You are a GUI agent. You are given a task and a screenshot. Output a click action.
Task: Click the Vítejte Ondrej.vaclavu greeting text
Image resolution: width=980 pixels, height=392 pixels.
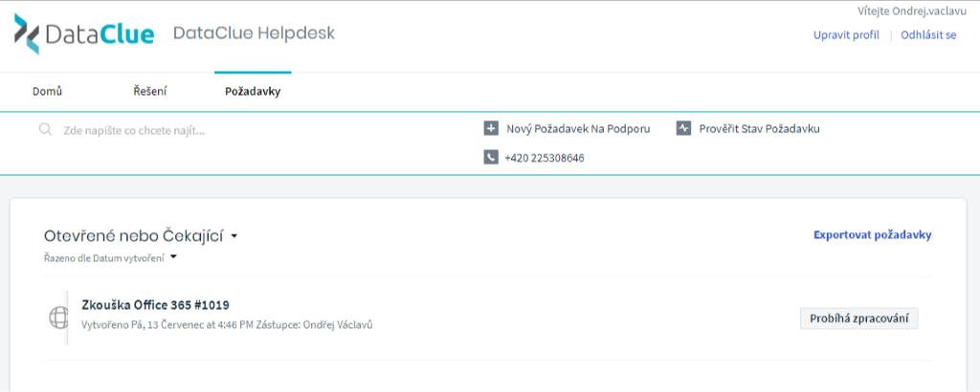(914, 11)
